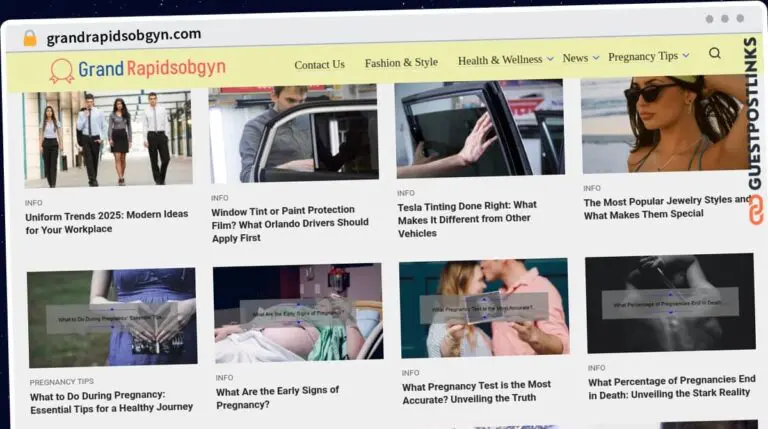
Task: Click the woman lying in bed thumbnail
Action: tap(298, 312)
